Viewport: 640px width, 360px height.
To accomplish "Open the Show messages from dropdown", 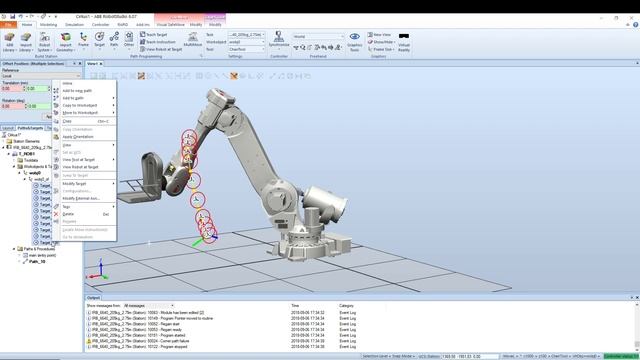I will pyautogui.click(x=149, y=306).
